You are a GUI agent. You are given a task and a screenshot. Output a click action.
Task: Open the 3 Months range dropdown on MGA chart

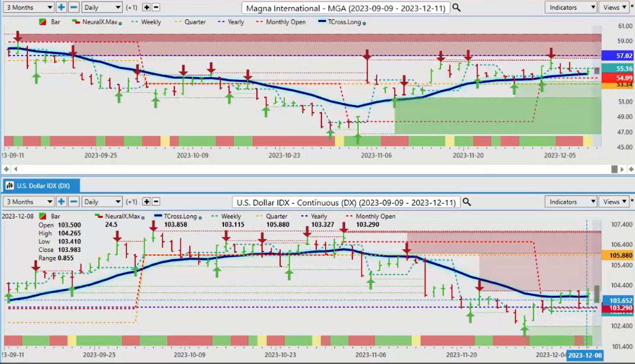(28, 8)
